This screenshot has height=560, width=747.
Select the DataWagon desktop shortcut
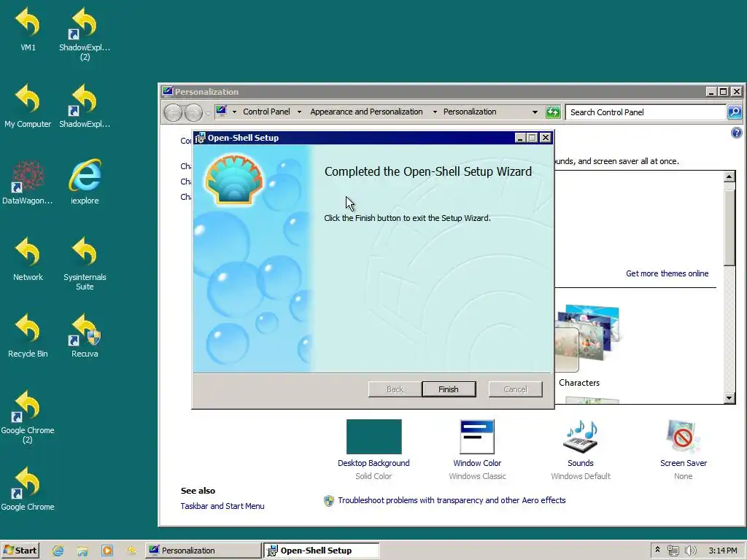(x=28, y=182)
